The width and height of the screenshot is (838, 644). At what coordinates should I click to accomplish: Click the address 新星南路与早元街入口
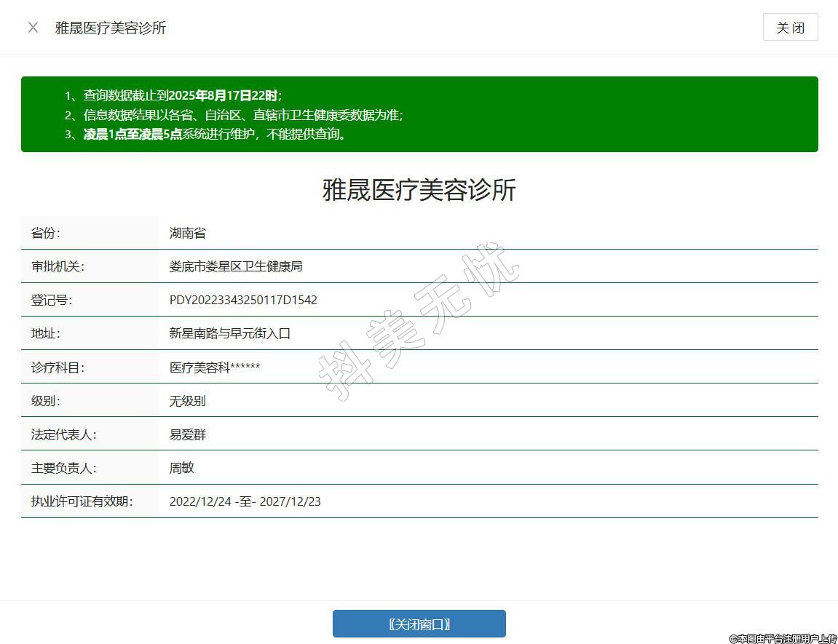click(230, 333)
